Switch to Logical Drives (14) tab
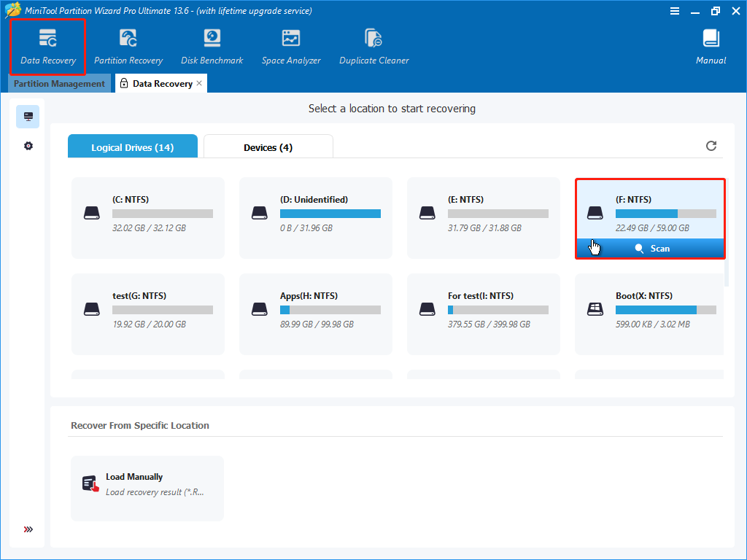The image size is (747, 560). (133, 146)
